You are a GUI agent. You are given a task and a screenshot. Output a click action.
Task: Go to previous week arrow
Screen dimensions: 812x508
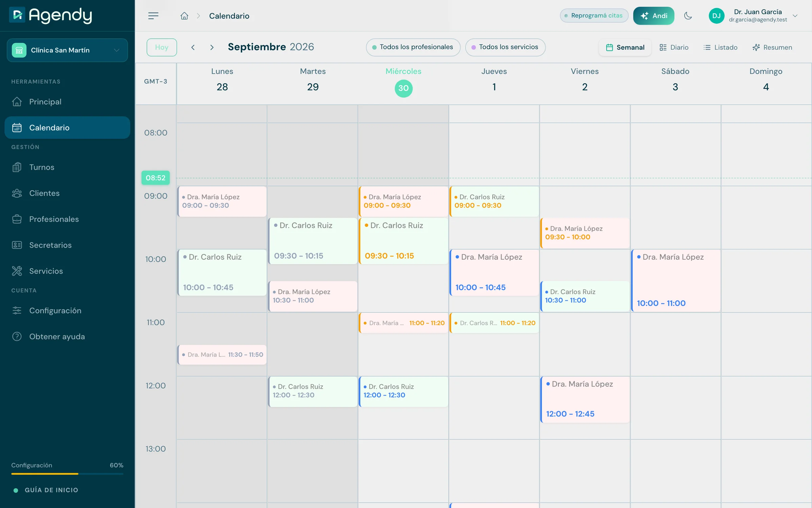click(x=193, y=47)
